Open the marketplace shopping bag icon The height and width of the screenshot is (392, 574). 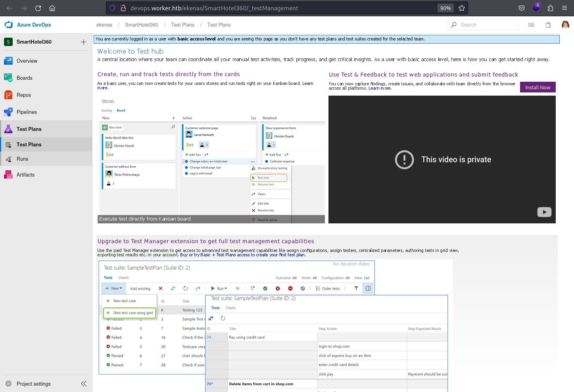tap(548, 25)
